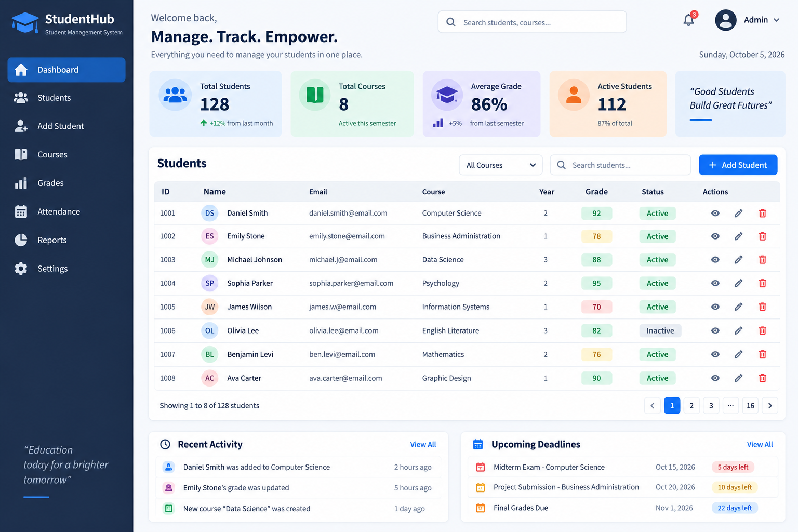Go to page 2 of students
798x532 pixels.
(691, 406)
